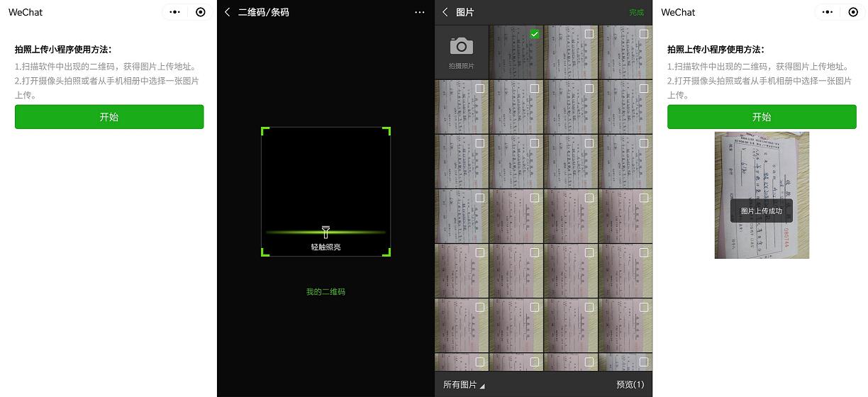
Task: Tap 开始 on the screen without an uploaded photo
Action: tap(109, 117)
